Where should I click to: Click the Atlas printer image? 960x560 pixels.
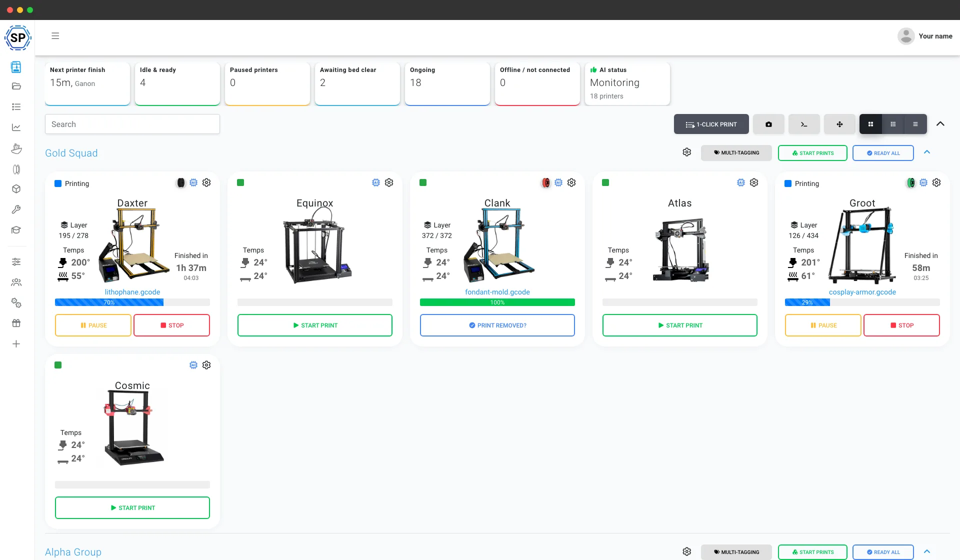point(681,249)
